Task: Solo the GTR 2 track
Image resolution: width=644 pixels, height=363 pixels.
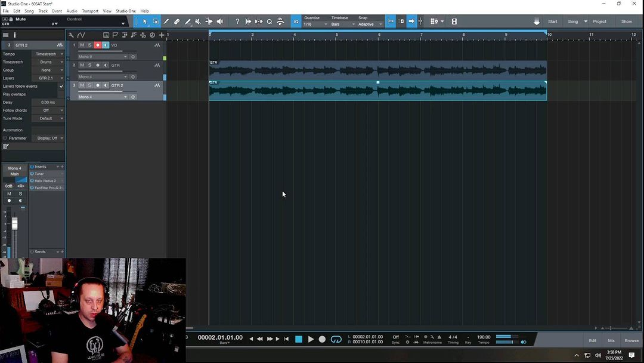Action: pyautogui.click(x=90, y=85)
